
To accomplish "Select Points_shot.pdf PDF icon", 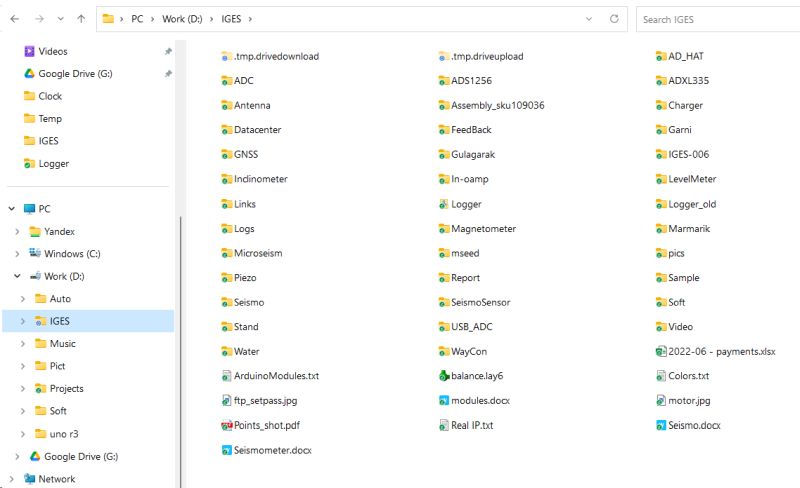I will click(227, 425).
